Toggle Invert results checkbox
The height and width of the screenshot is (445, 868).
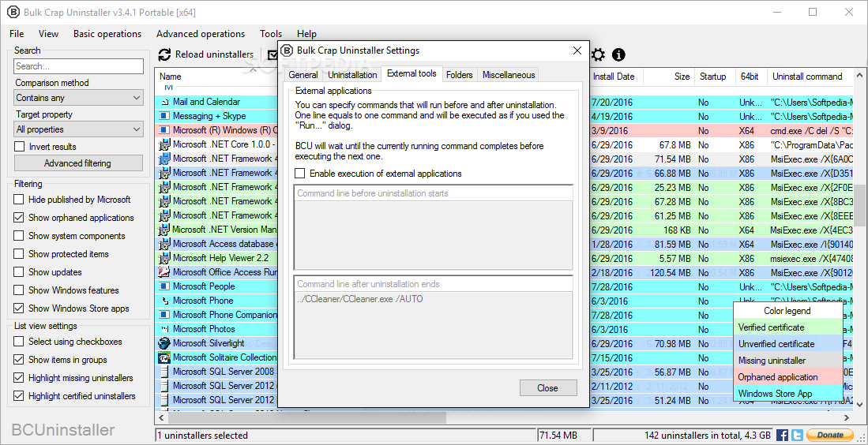20,147
